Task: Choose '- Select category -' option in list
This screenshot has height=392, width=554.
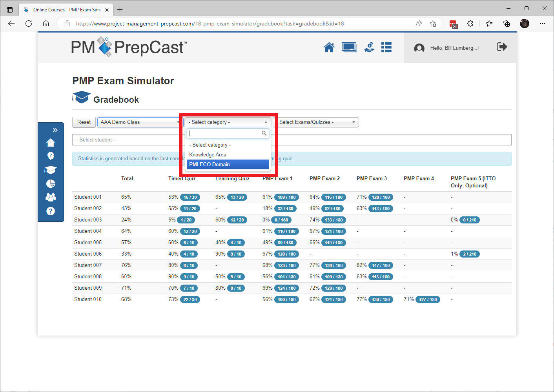Action: pos(228,145)
